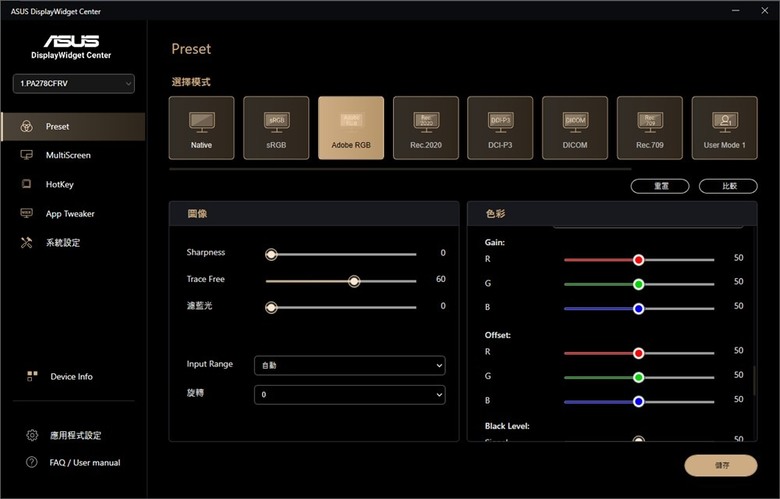Expand the Input Range dropdown
780x499 pixels.
(350, 365)
